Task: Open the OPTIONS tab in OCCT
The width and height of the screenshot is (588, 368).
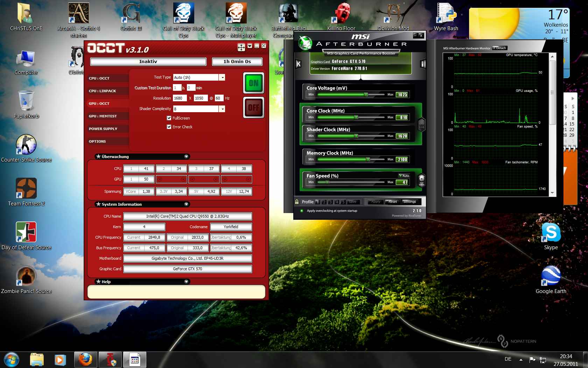Action: (x=108, y=141)
